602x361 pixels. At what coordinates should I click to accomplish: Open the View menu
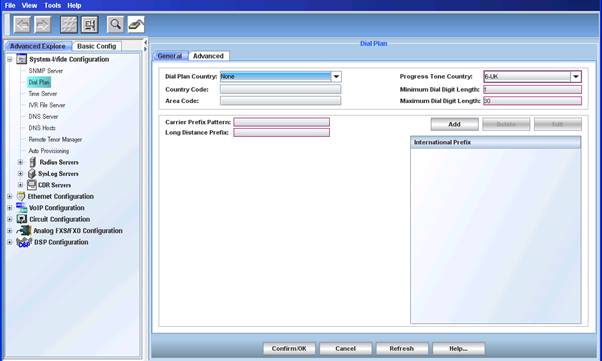(x=29, y=5)
